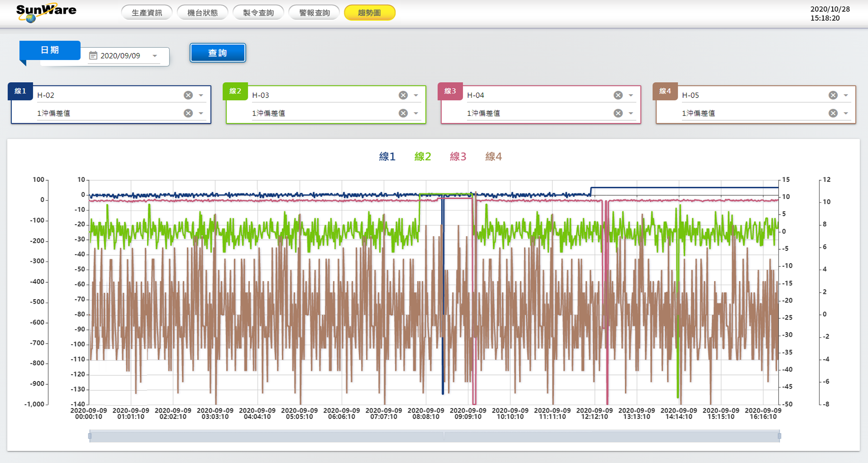868x463 pixels.
Task: Click the -50 right axis label
Action: pyautogui.click(x=787, y=404)
